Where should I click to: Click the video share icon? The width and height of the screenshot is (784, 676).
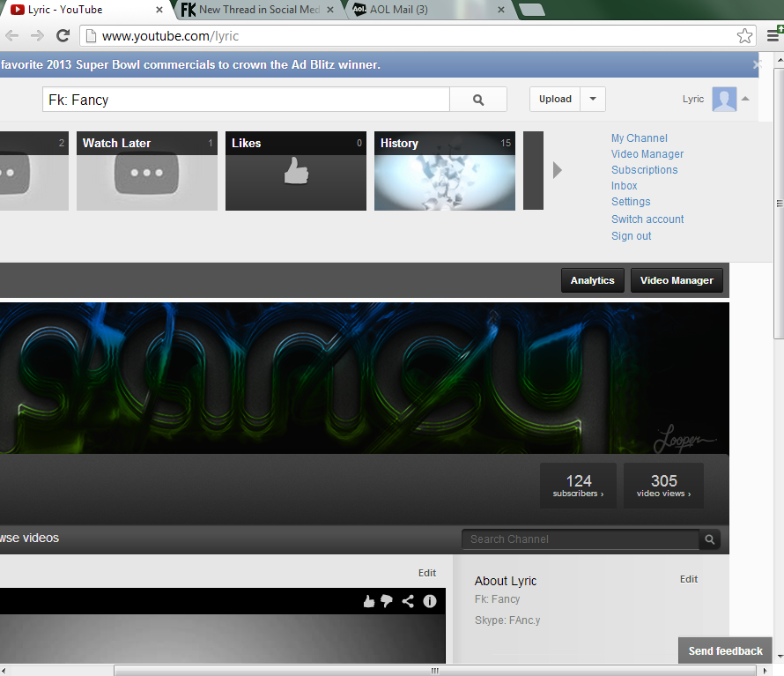[x=408, y=601]
